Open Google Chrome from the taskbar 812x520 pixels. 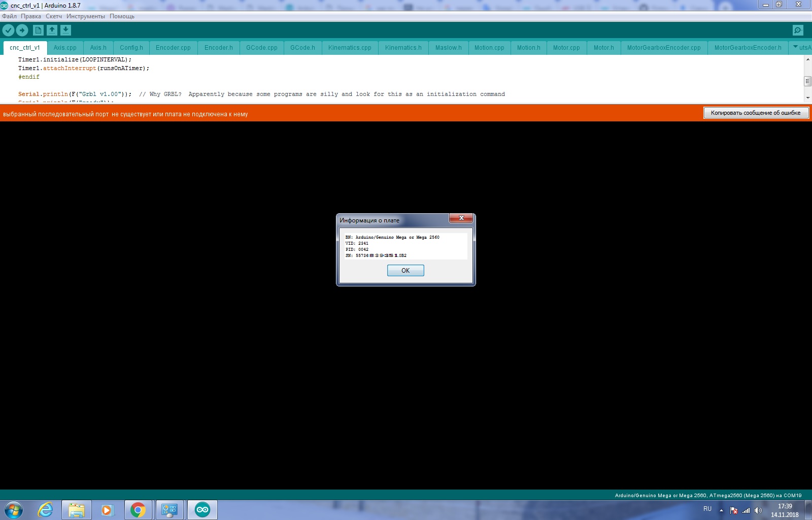click(138, 510)
